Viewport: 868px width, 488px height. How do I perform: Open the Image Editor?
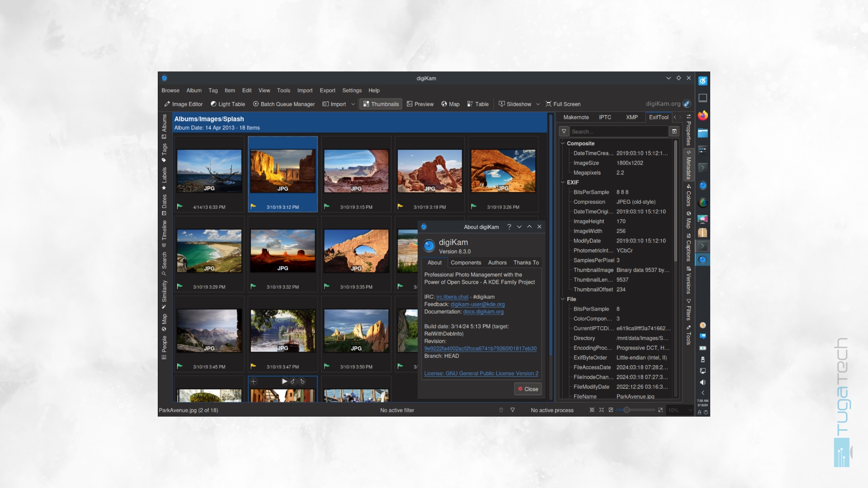tap(183, 104)
